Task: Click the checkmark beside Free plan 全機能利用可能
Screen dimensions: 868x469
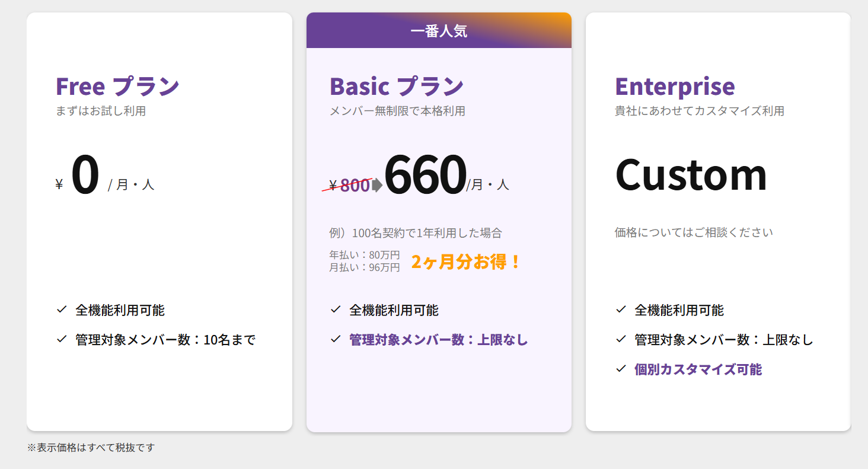Action: (x=61, y=310)
